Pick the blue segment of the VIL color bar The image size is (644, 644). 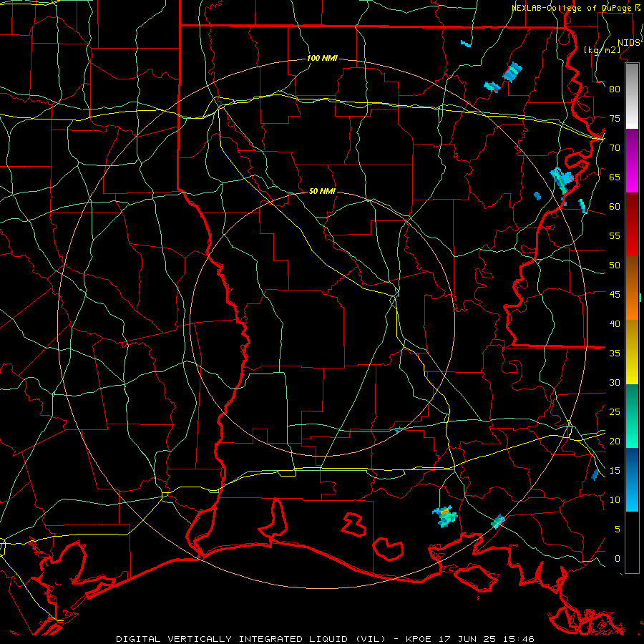pos(632,479)
